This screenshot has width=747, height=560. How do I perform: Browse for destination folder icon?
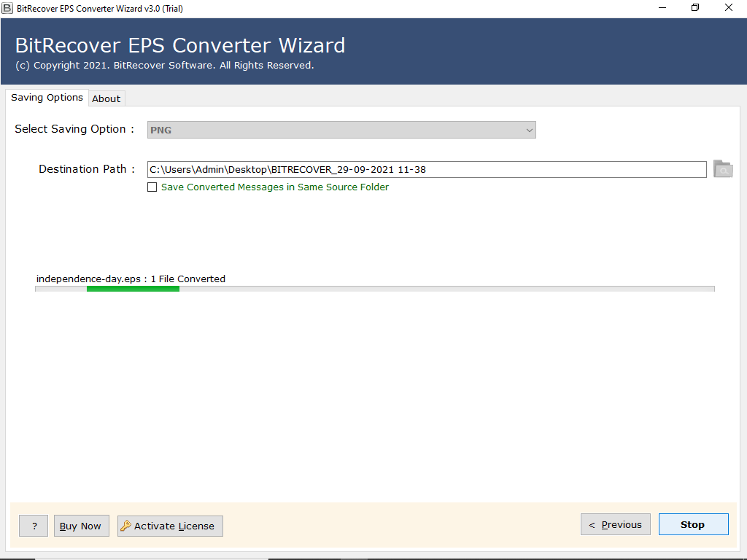723,169
